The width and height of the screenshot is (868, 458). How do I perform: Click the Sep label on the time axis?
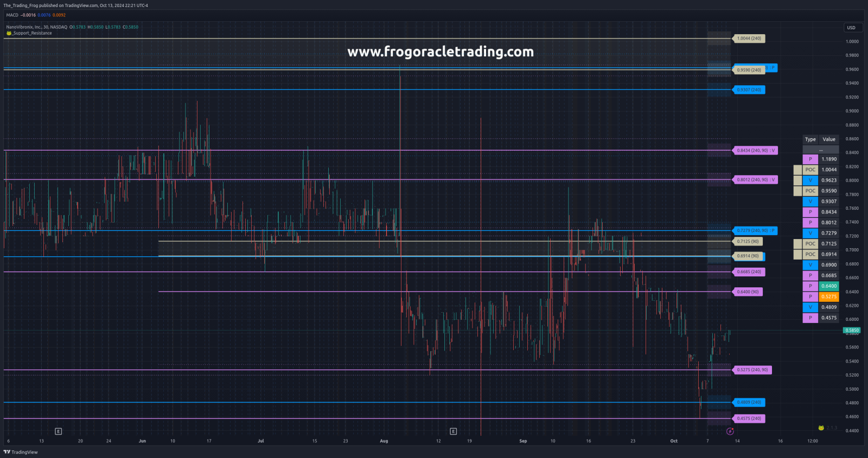tap(523, 441)
